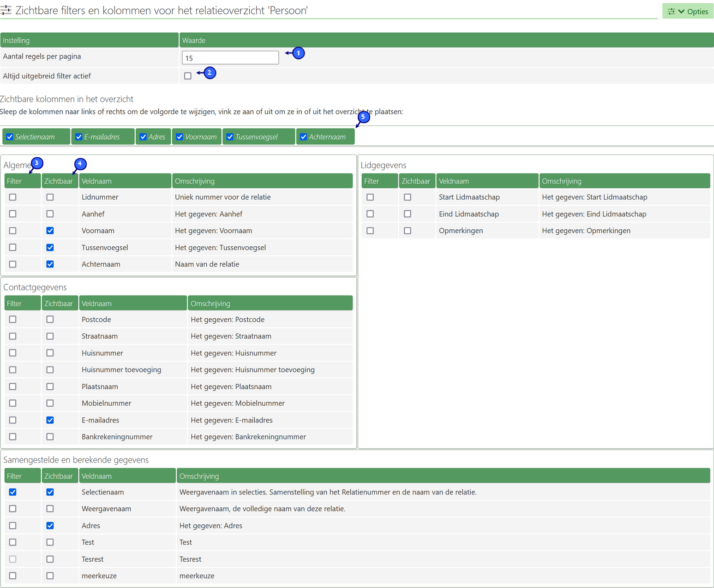The image size is (714, 588).
Task: Enable Filter checkbox for Aanhef
Action: coord(13,214)
